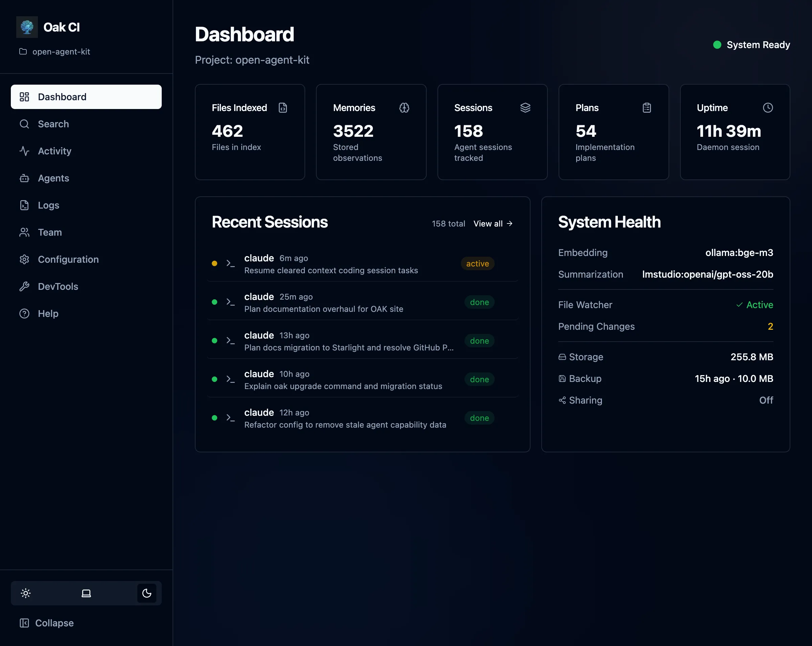Open the Team page

[x=49, y=232]
